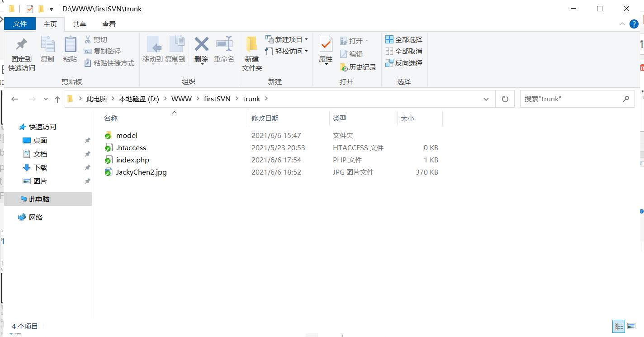This screenshot has height=337, width=644.
Task: Click the 剪切 scissors cut icon
Action: point(88,39)
